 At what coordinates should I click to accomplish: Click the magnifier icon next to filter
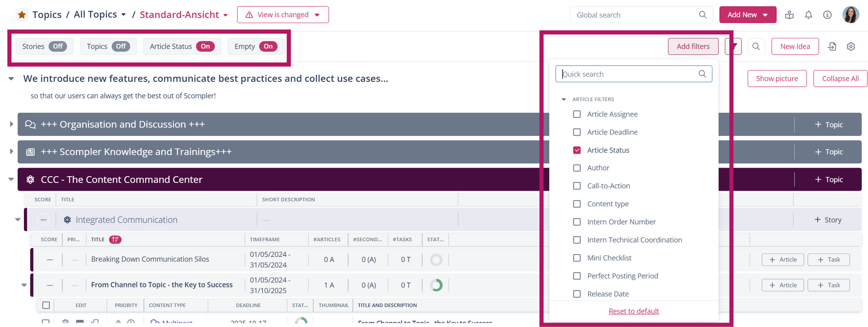(x=756, y=47)
